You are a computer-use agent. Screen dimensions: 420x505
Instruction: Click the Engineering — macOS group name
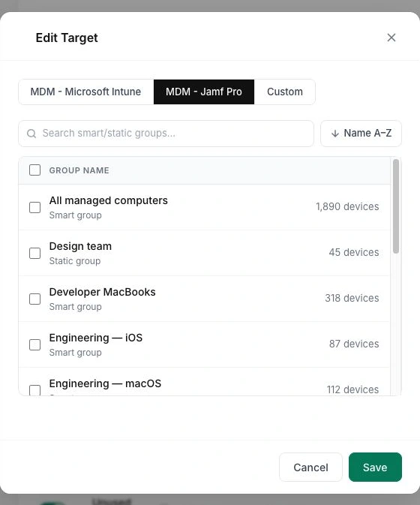click(105, 383)
